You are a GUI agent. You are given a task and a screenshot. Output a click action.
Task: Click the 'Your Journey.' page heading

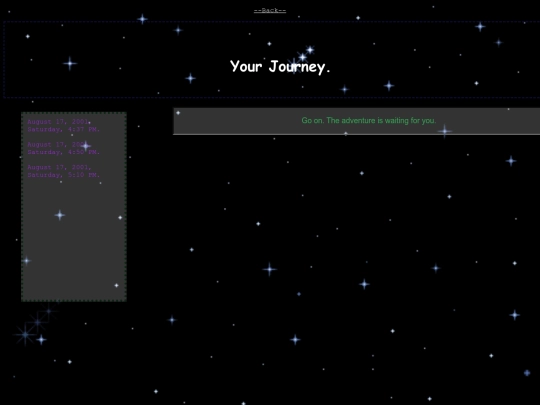(x=280, y=66)
